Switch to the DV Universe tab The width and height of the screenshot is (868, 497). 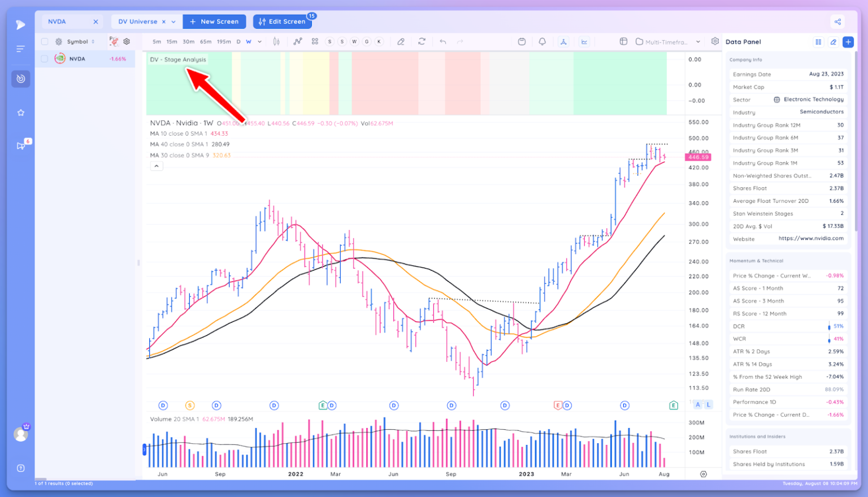[x=138, y=21]
